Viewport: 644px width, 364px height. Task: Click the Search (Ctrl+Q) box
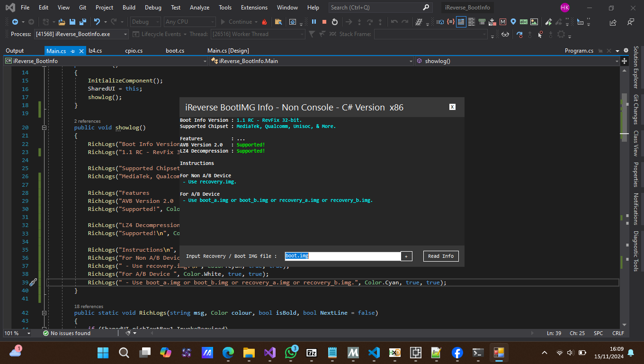pos(380,8)
